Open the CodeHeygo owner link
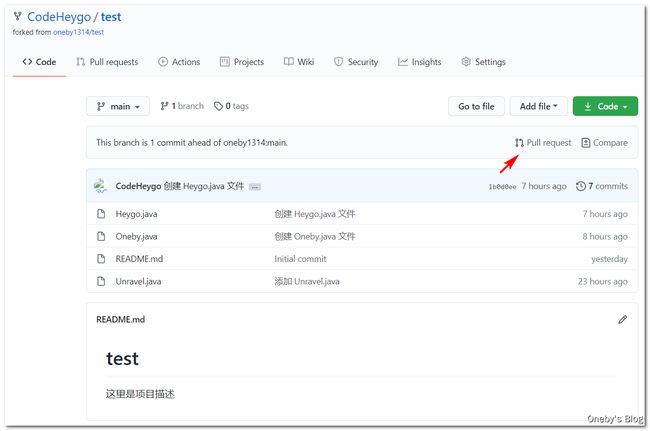The width and height of the screenshot is (650, 431). [x=59, y=17]
